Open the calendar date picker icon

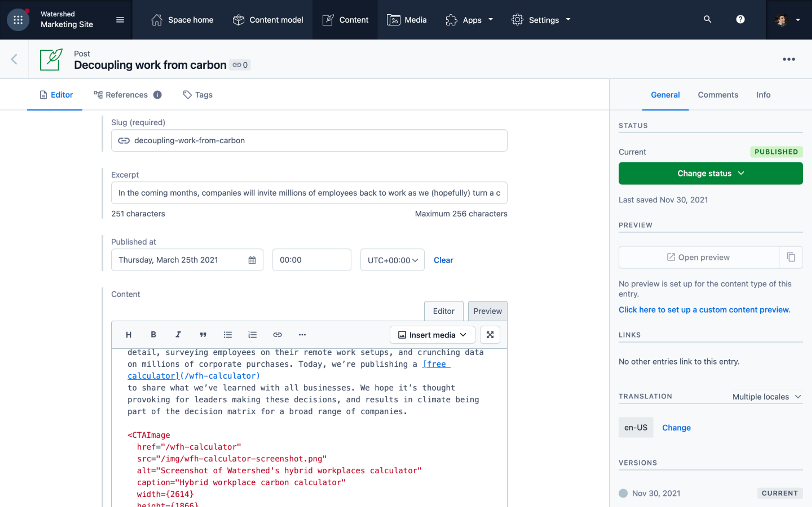pos(252,260)
